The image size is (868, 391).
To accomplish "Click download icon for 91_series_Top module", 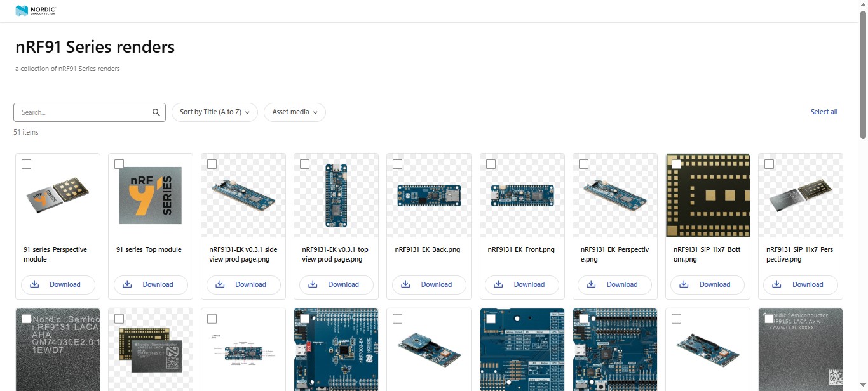I will 127,284.
